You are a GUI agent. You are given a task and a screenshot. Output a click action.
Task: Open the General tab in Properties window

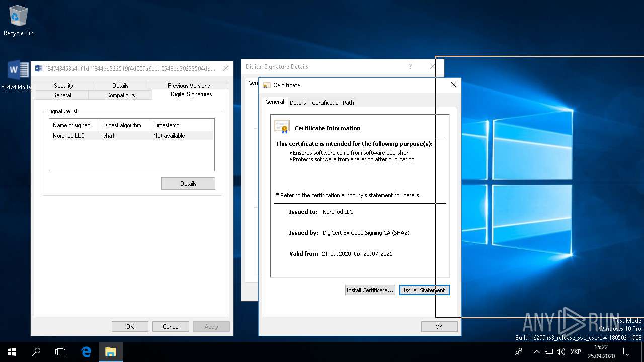coord(62,95)
